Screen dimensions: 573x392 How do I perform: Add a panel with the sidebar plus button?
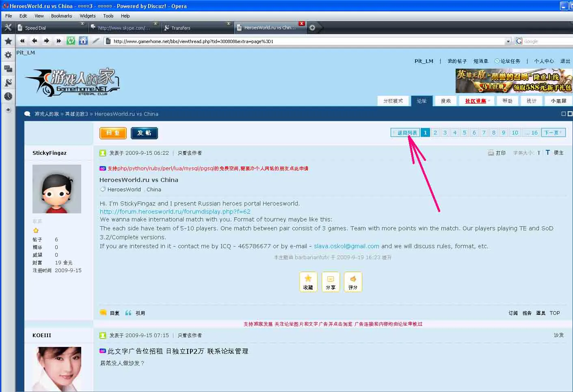click(x=8, y=110)
